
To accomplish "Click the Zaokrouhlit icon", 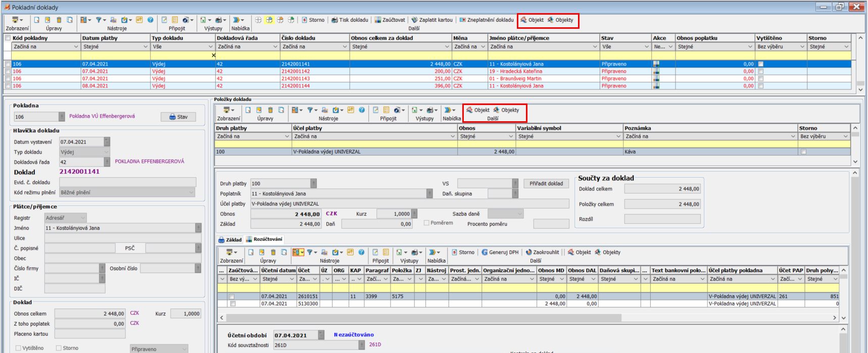I will 529,253.
